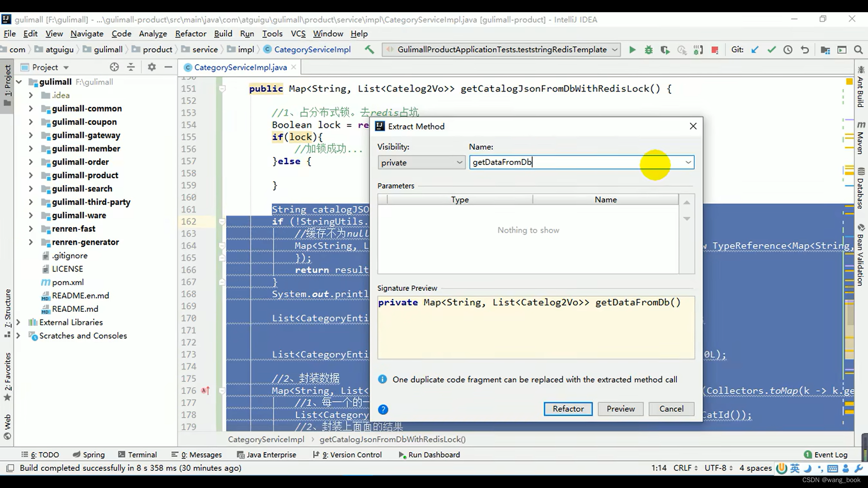Image resolution: width=868 pixels, height=488 pixels.
Task: Open the Run Dashboard tool tab
Action: (429, 455)
